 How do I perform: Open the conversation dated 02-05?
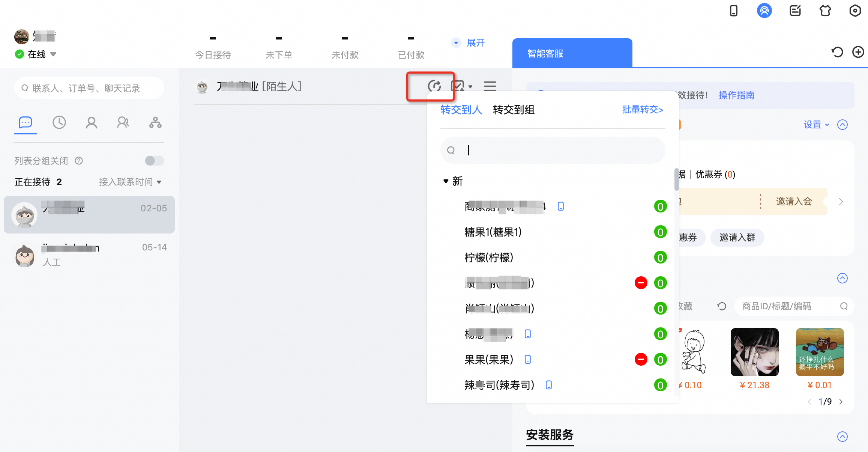pos(89,215)
